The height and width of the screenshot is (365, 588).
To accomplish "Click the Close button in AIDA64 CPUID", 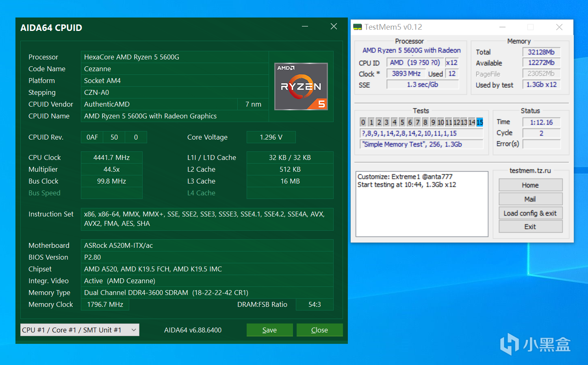I will pos(320,330).
